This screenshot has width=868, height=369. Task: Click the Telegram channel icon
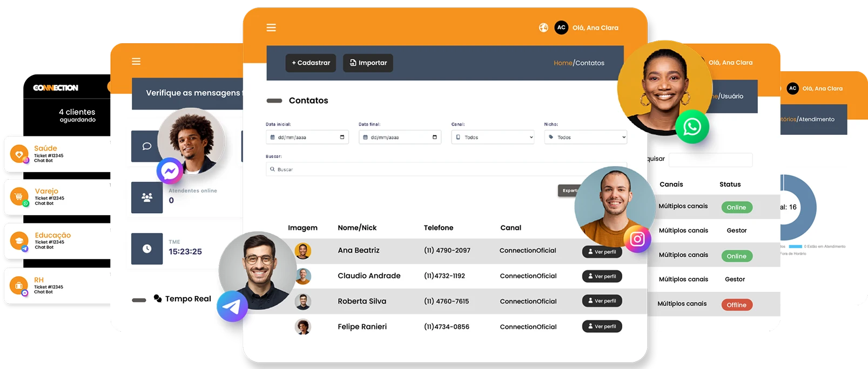point(232,306)
